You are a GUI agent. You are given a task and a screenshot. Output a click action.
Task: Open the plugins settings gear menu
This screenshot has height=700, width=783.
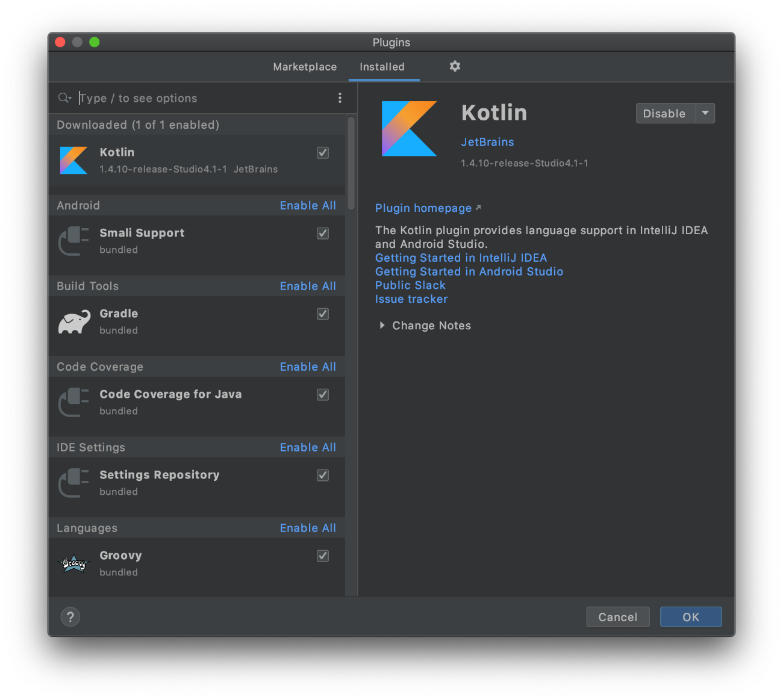click(x=455, y=66)
